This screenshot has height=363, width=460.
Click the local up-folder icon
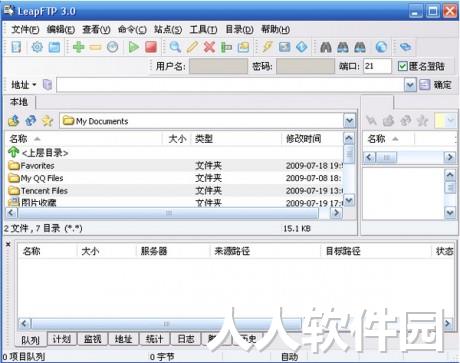click(x=14, y=121)
